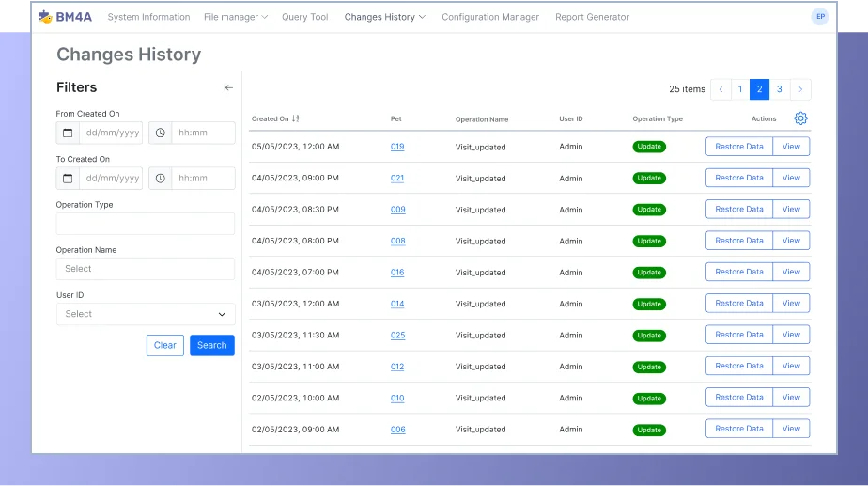This screenshot has width=868, height=486.
Task: Click date 04/05/2023, 09:00 PM cell
Action: coord(295,178)
